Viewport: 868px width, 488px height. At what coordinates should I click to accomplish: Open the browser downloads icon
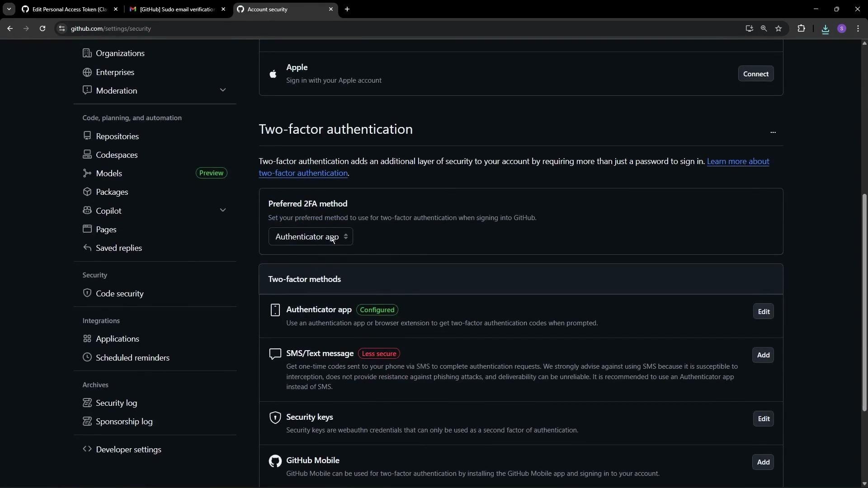(825, 28)
